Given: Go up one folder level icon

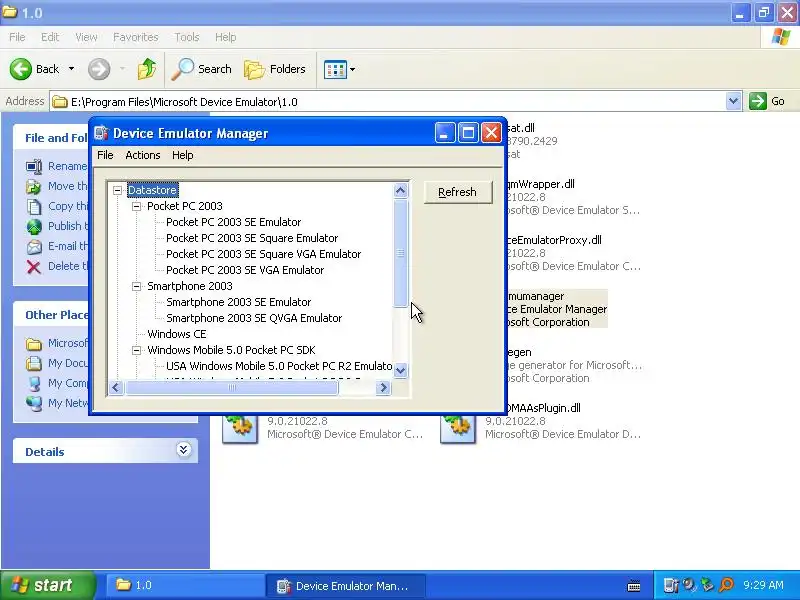Looking at the screenshot, I should coord(147,69).
